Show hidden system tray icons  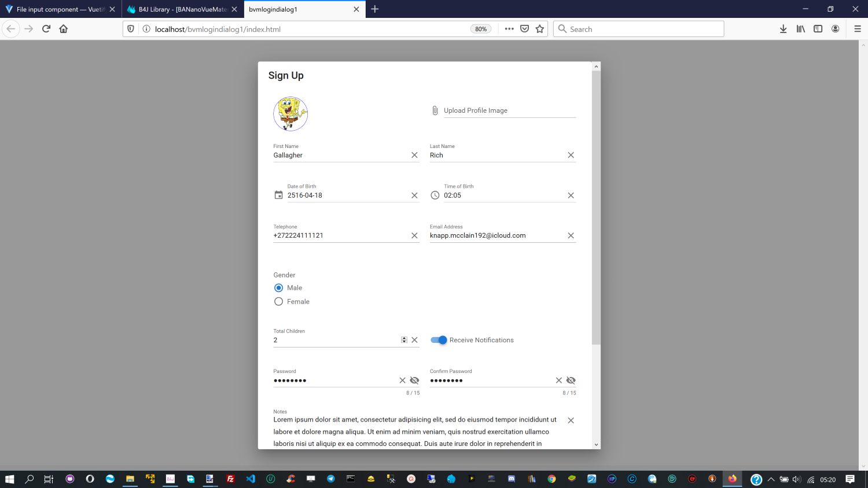(771, 479)
